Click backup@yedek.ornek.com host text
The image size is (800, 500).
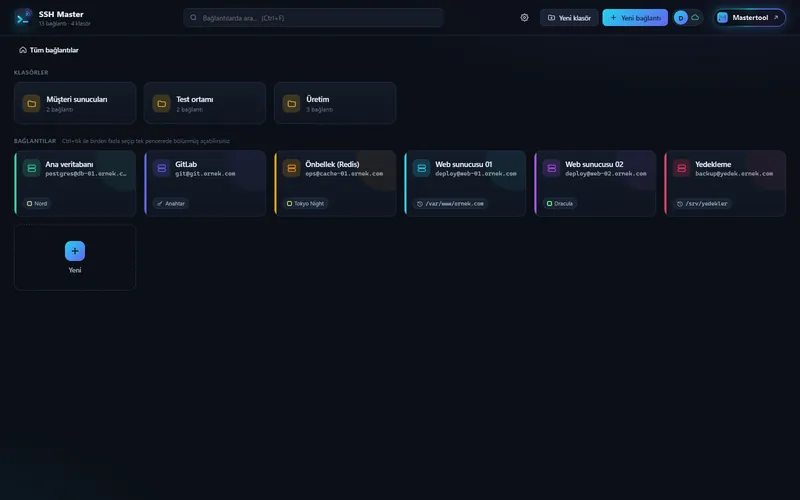(734, 173)
